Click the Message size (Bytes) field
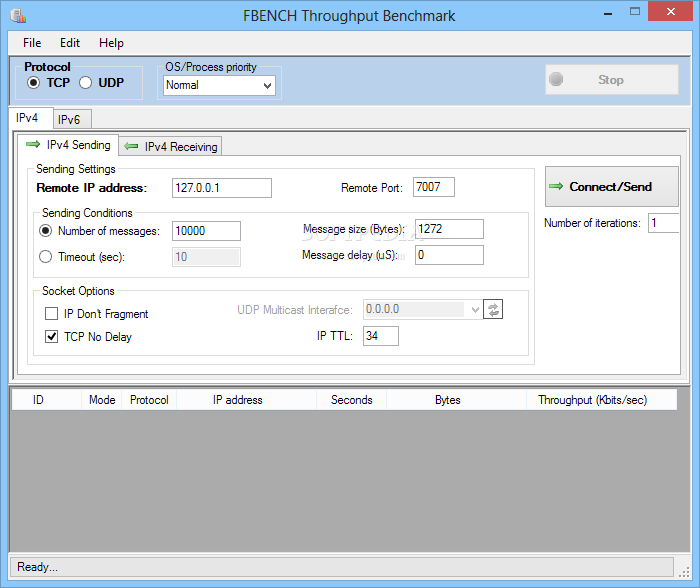Image resolution: width=700 pixels, height=588 pixels. click(x=449, y=229)
